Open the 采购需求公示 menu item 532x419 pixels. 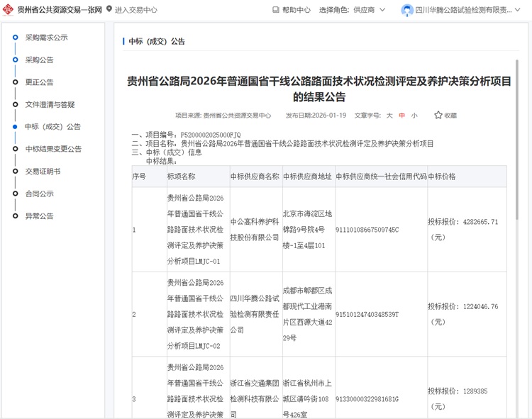pos(47,38)
